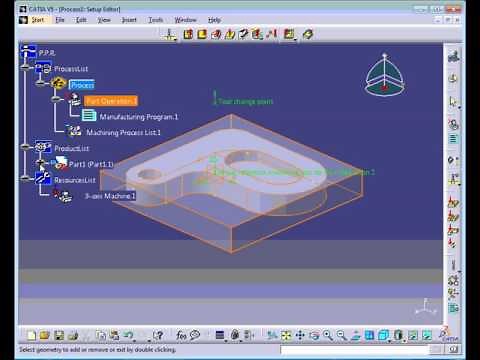Open the File menu
Screen dimensions: 480x360
point(59,20)
